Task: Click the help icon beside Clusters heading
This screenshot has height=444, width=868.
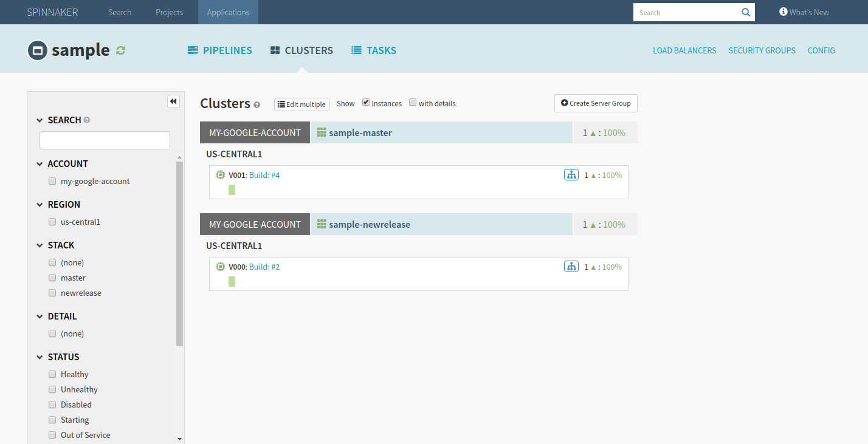Action: point(257,104)
